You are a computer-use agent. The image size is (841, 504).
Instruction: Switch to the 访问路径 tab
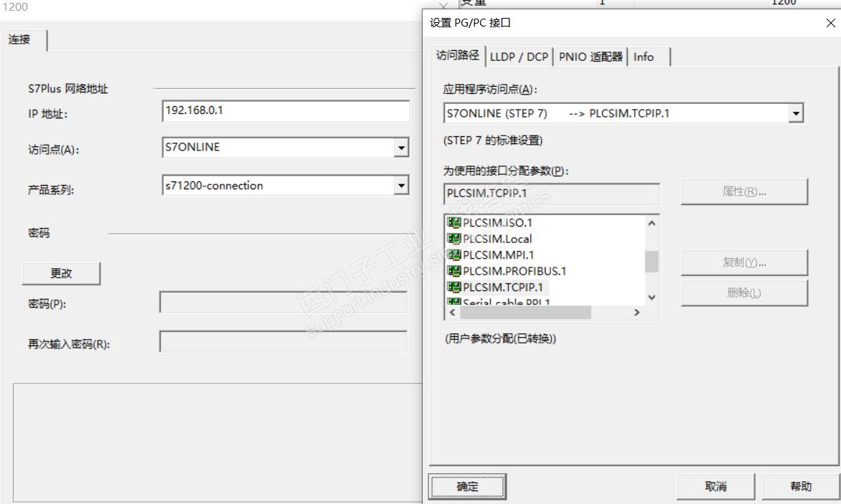pos(458,55)
